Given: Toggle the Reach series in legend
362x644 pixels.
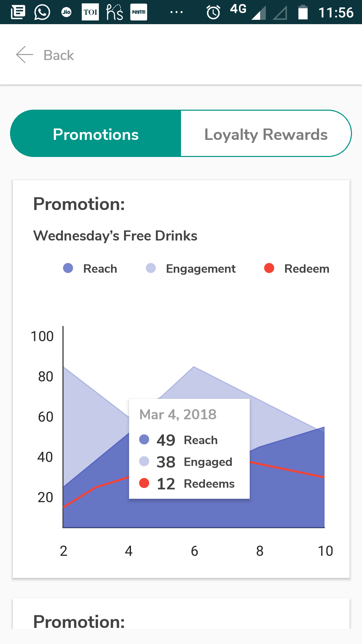Looking at the screenshot, I should click(x=100, y=269).
